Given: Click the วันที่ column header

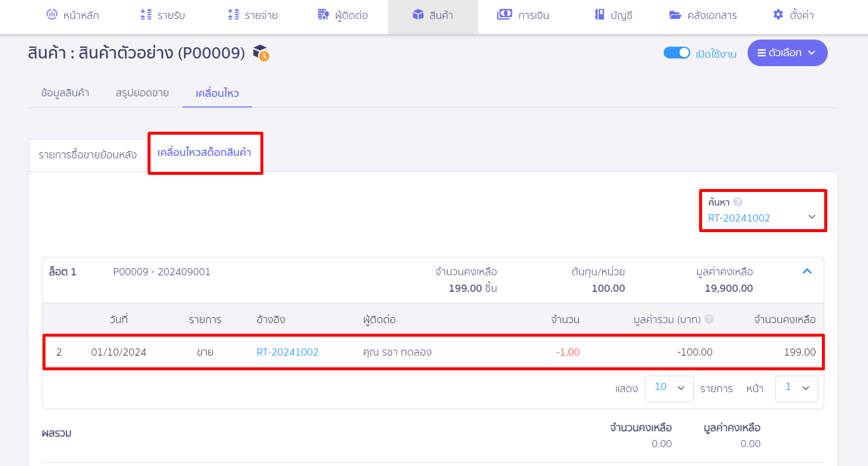Looking at the screenshot, I should 119,320.
